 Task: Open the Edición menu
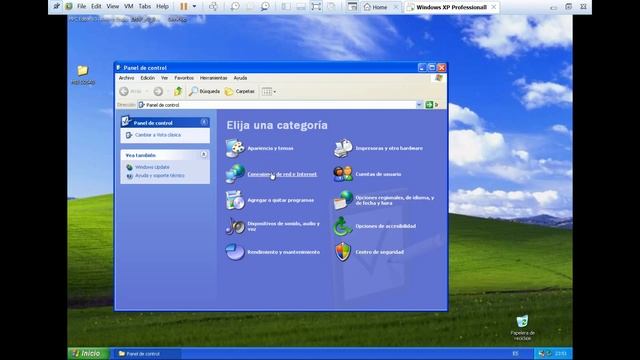coord(148,78)
